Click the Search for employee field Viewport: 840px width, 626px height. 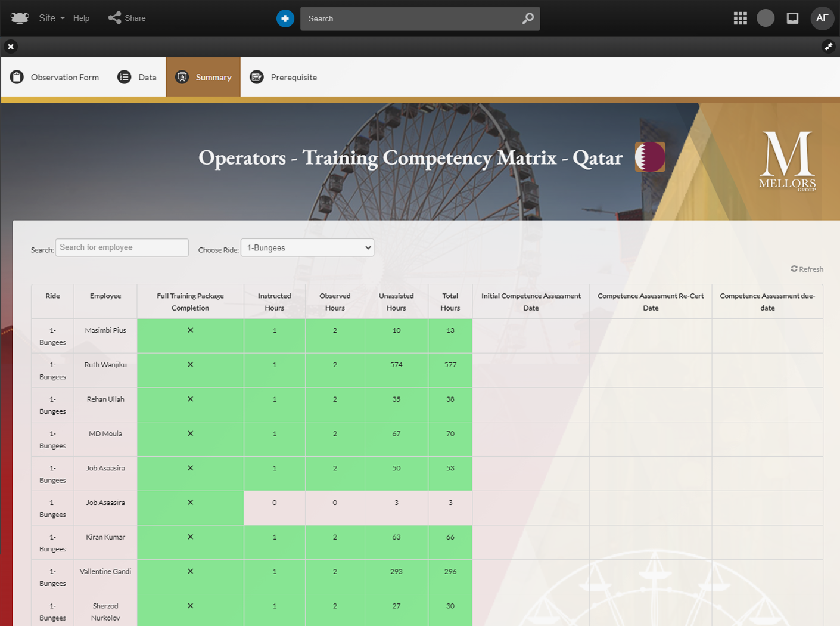pos(122,247)
